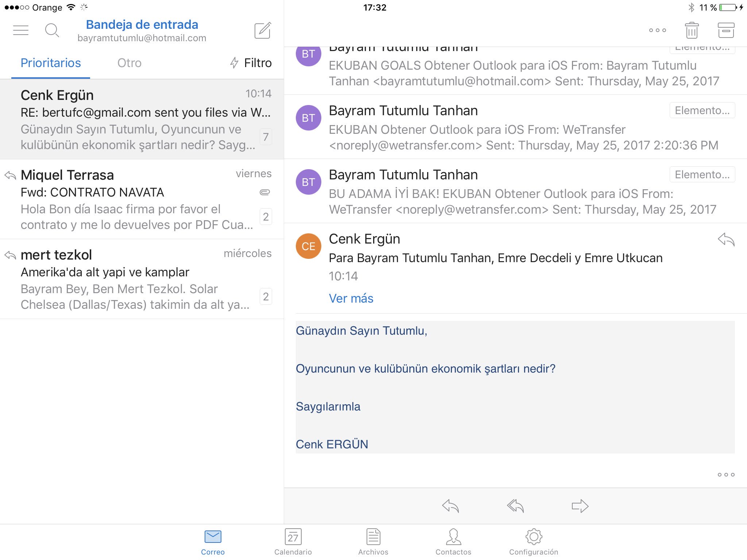This screenshot has height=560, width=747.
Task: Open mert tezkol email
Action: [x=142, y=279]
